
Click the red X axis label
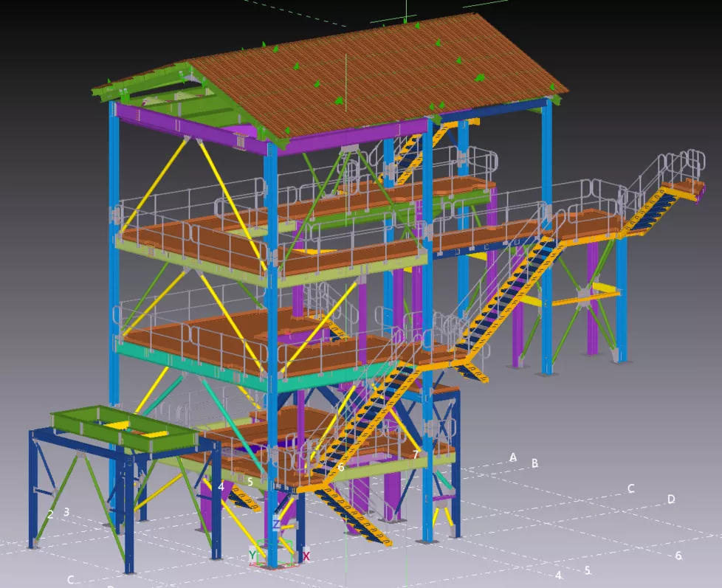tap(306, 556)
